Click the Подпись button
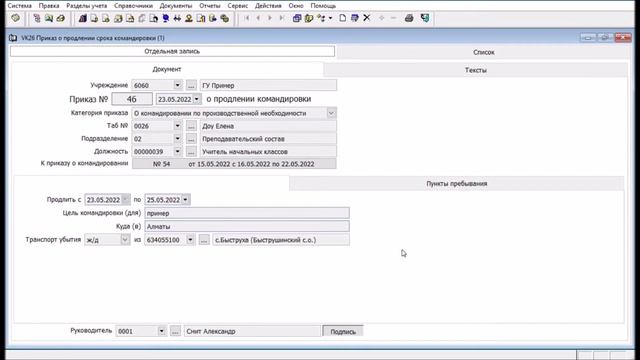 (343, 331)
